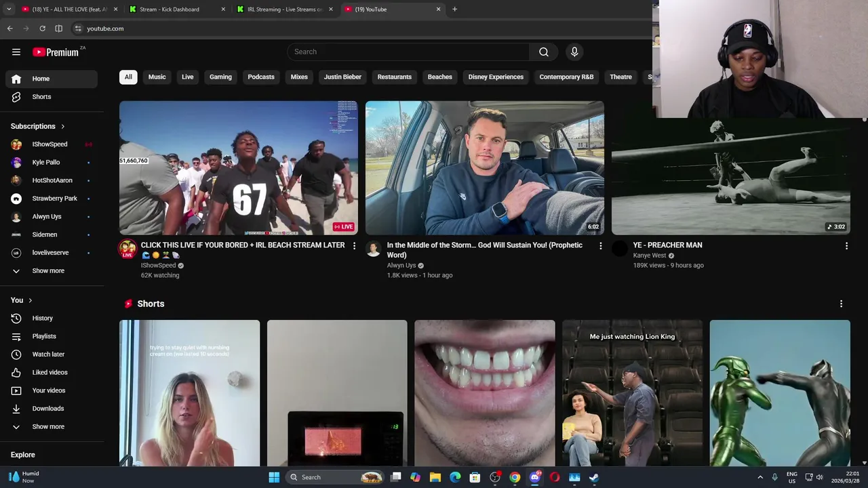Open Alwyn Uys channel name under video
This screenshot has height=488, width=868.
[401, 266]
